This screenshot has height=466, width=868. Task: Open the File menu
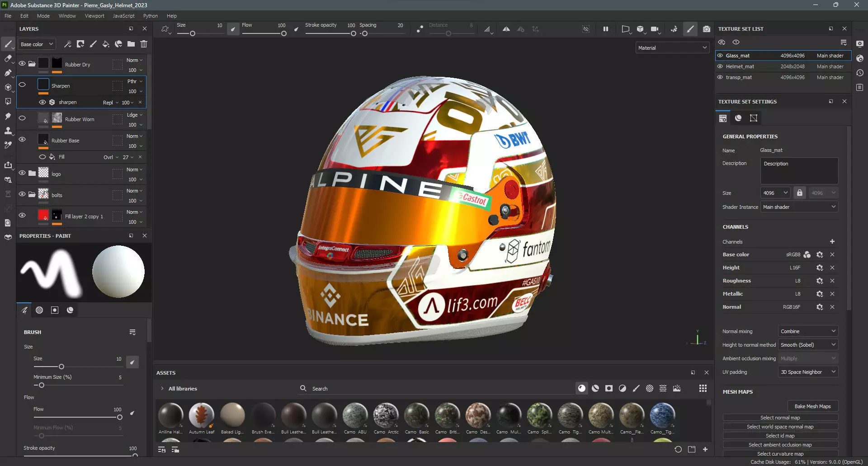coord(8,16)
